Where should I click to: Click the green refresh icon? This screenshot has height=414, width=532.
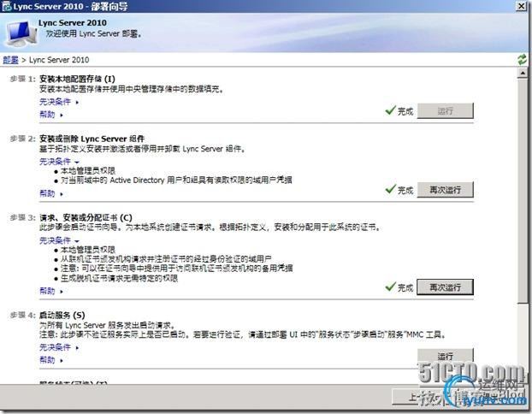[x=522, y=60]
